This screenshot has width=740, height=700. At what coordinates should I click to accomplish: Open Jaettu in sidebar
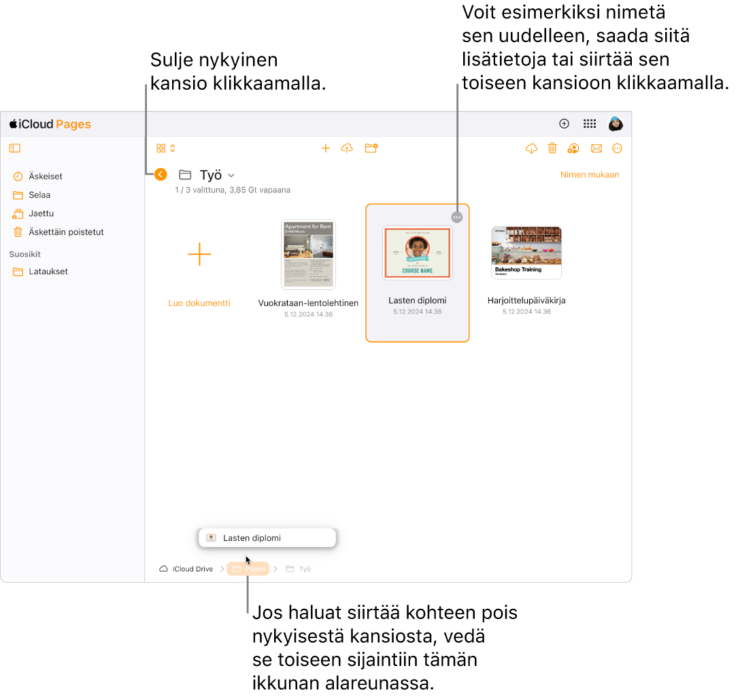33,214
